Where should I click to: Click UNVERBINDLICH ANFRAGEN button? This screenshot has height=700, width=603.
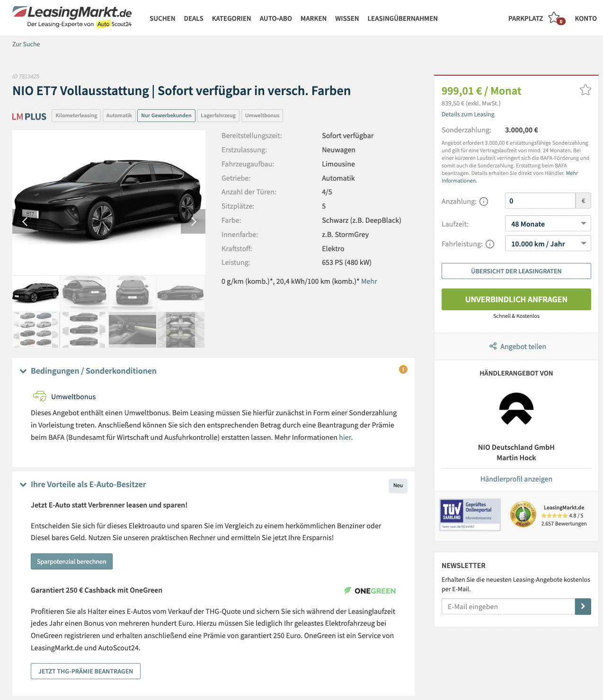tap(516, 299)
